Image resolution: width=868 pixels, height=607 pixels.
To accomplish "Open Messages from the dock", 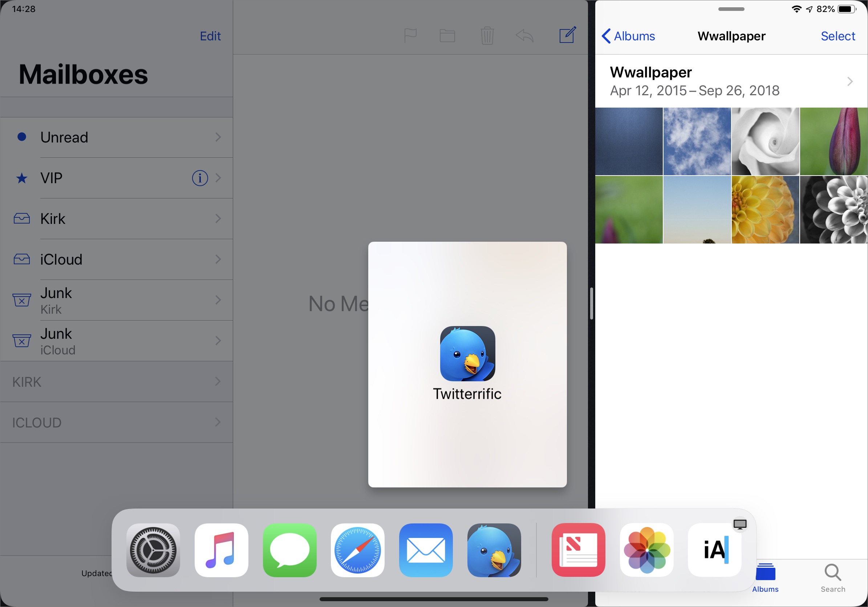I will (289, 550).
